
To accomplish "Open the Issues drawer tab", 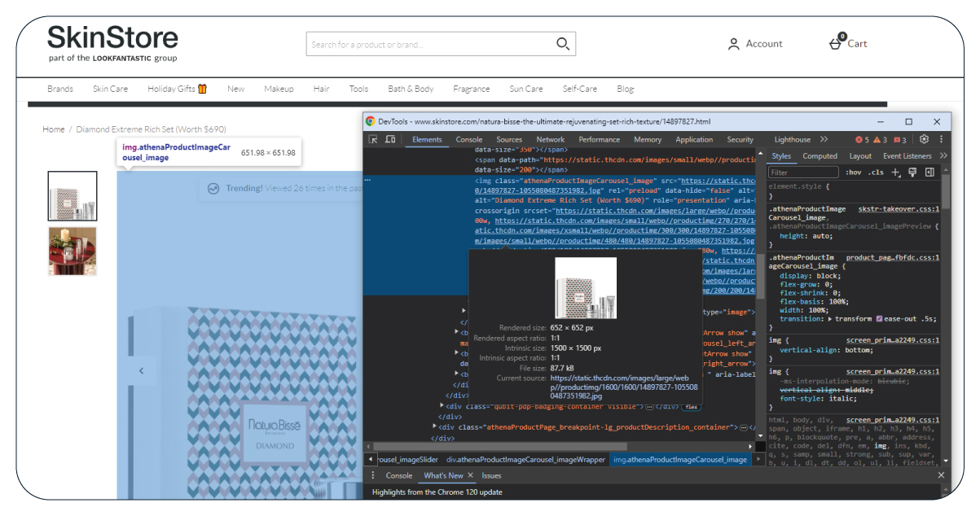I will (x=491, y=475).
